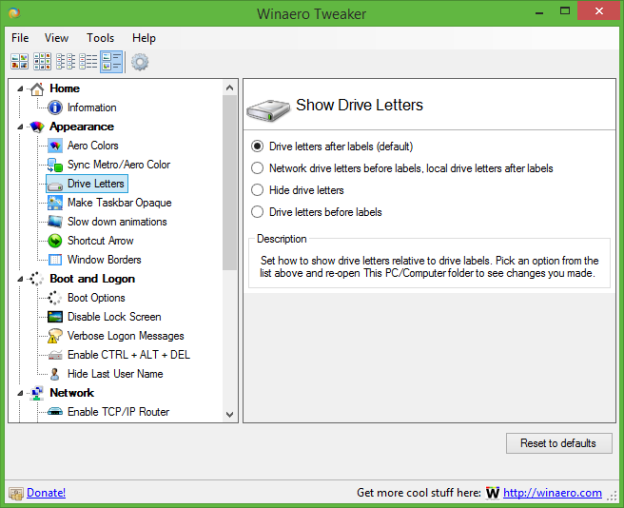Click the Winaero Tweaker app icon in title bar
Screen dimensions: 624x508
[14, 13]
